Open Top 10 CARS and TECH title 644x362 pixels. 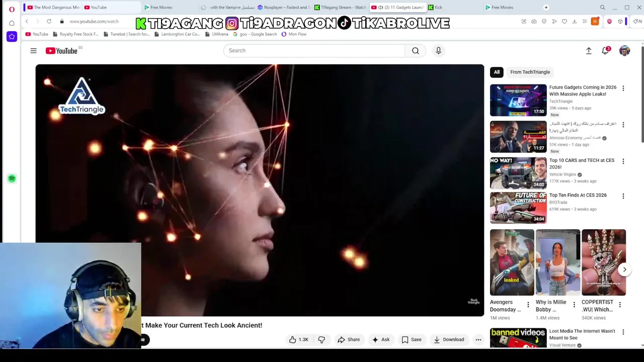(x=582, y=163)
